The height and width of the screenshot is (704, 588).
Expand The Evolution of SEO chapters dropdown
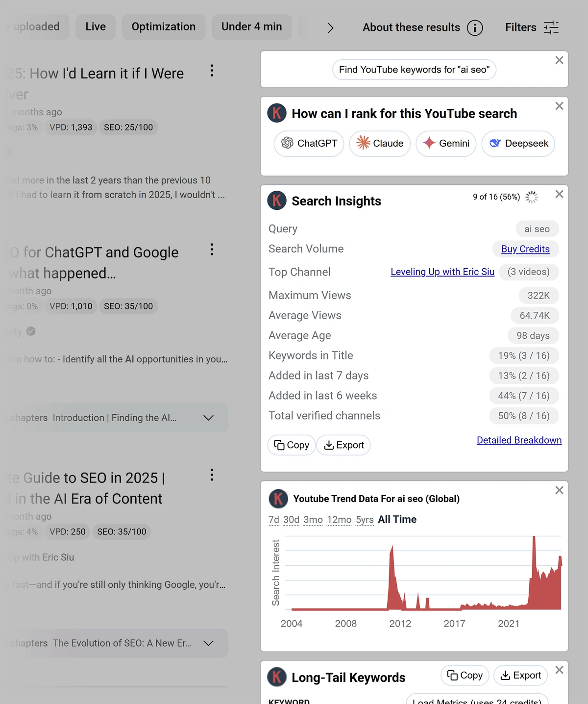(208, 643)
